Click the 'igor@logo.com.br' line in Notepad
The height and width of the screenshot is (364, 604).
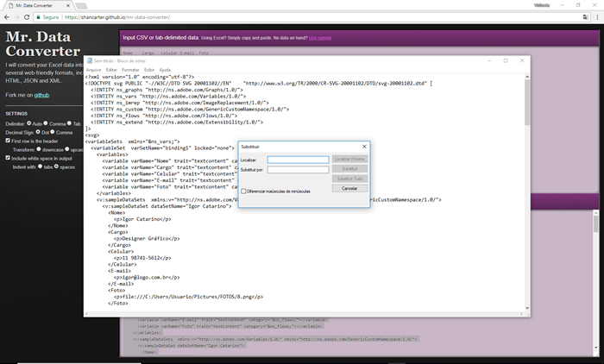click(147, 278)
